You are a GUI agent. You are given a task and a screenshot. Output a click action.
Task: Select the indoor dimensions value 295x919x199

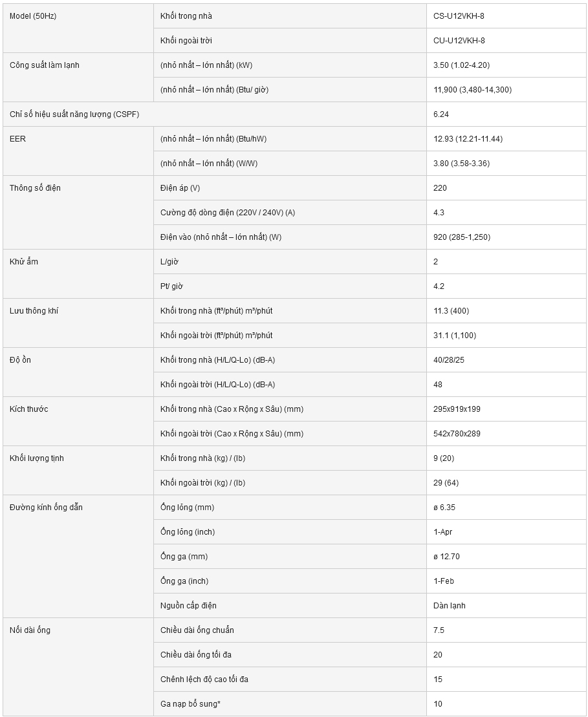click(457, 409)
